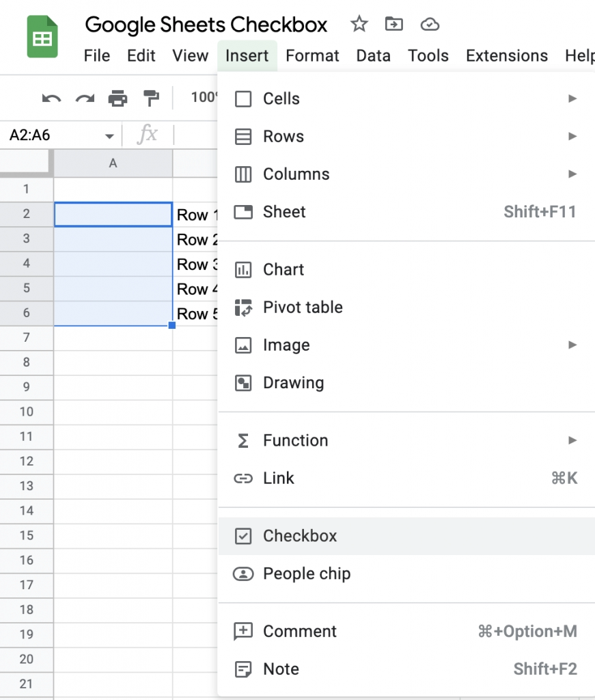
Task: Select the column A header
Action: point(112,163)
